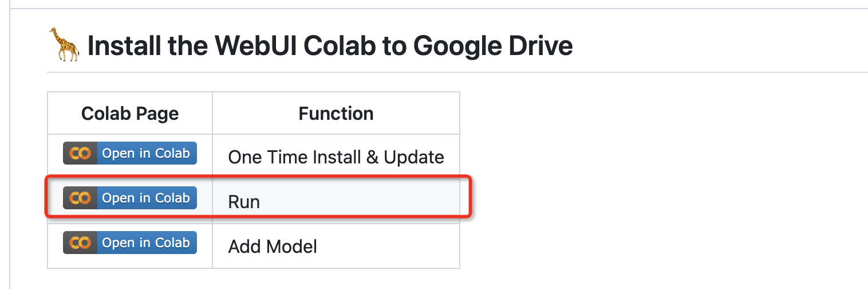Select the "Colab Page" column header

point(130,114)
